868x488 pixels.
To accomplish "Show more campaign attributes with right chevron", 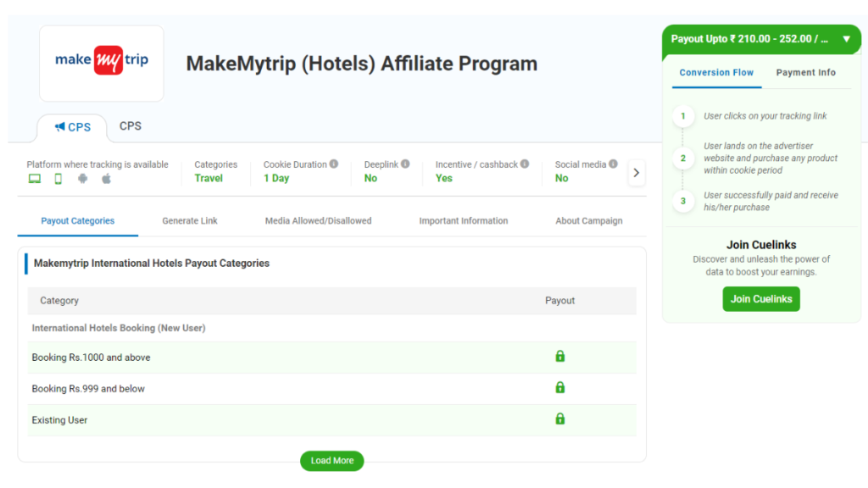I will point(637,173).
